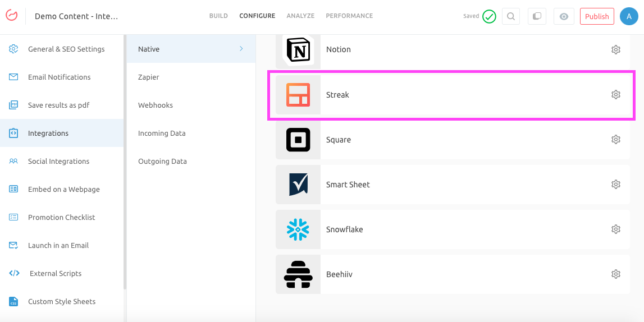
Task: Click the Custom Style Sheets css icon
Action: tap(13, 301)
